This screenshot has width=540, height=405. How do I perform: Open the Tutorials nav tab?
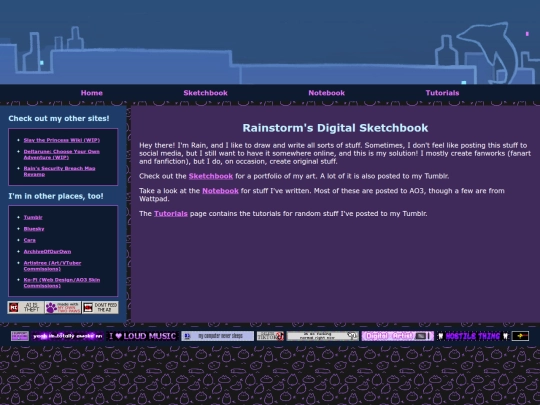[442, 93]
